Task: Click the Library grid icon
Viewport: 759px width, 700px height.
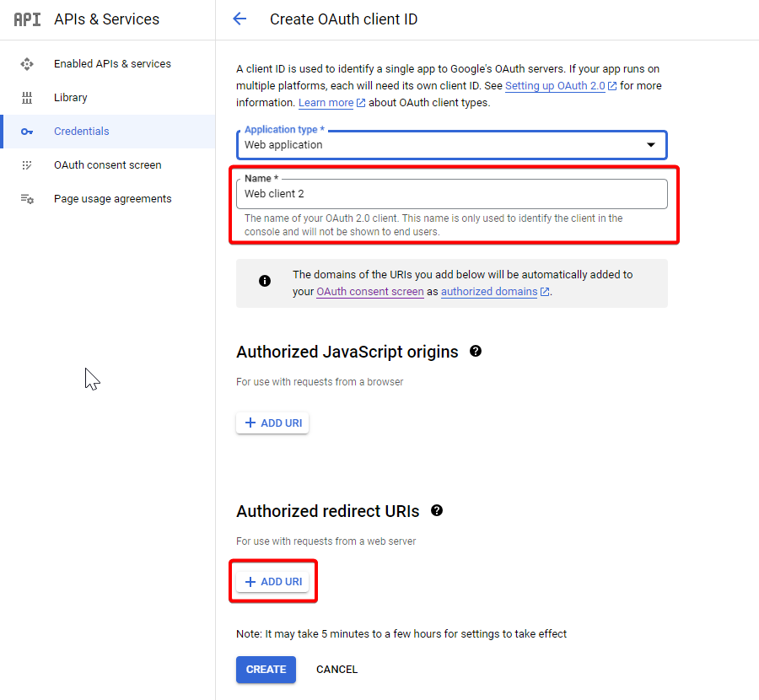Action: 27,98
